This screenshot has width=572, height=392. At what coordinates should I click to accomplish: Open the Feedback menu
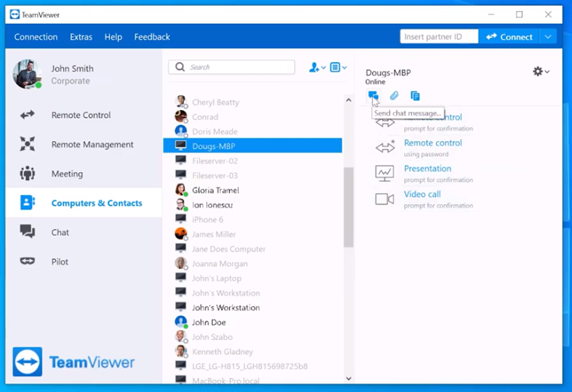[152, 37]
